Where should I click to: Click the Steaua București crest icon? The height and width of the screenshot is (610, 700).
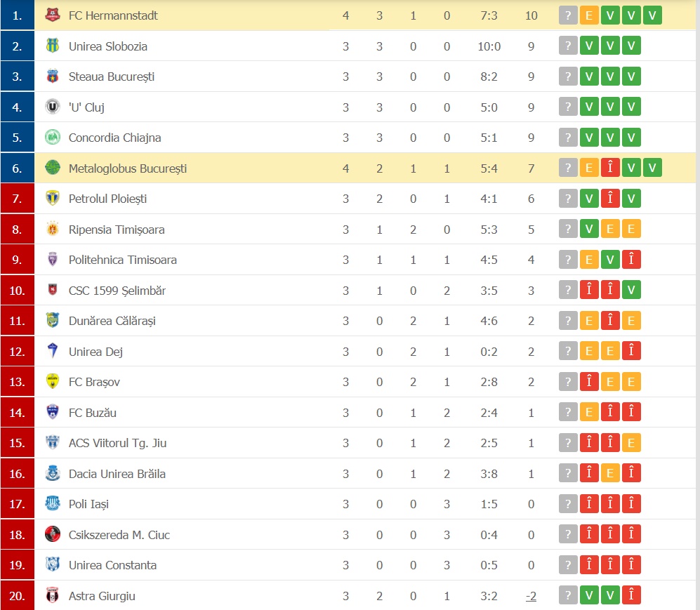tap(53, 77)
